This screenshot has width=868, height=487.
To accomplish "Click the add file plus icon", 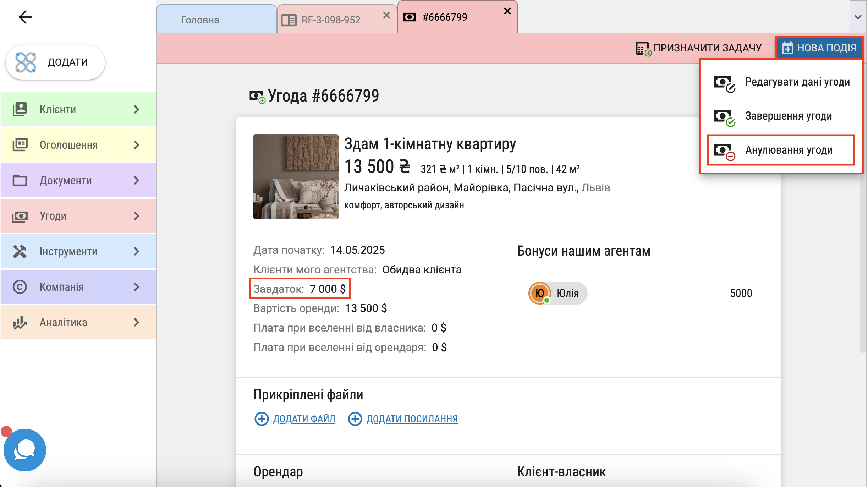I will [262, 419].
